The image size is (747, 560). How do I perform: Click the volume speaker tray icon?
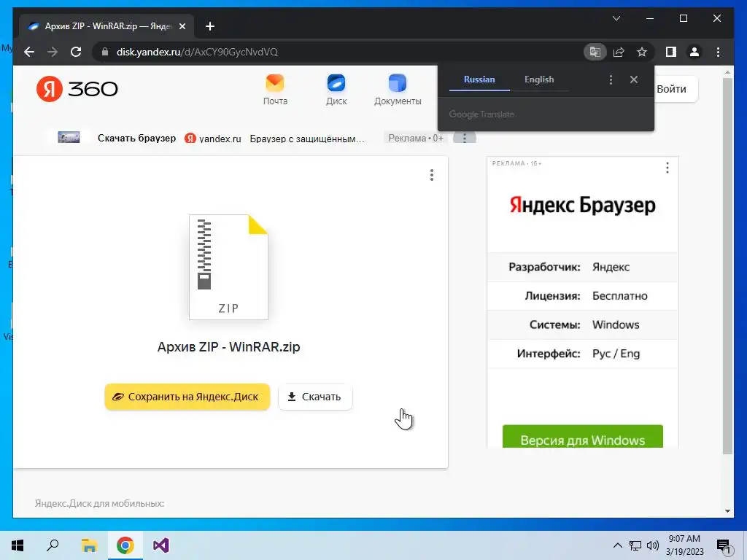point(653,545)
